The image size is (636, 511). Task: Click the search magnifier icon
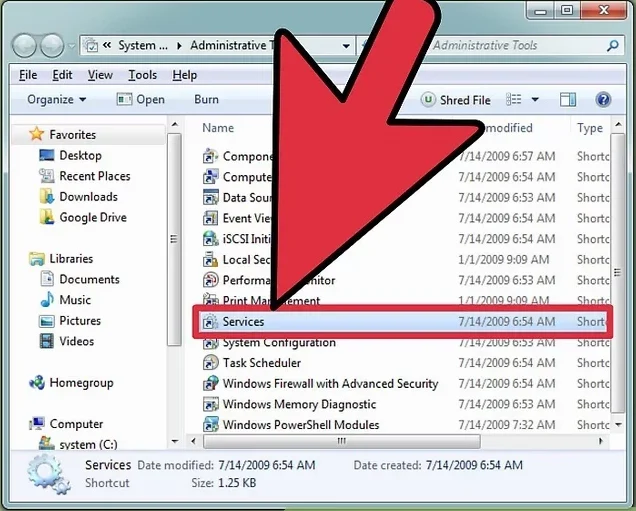pos(613,45)
